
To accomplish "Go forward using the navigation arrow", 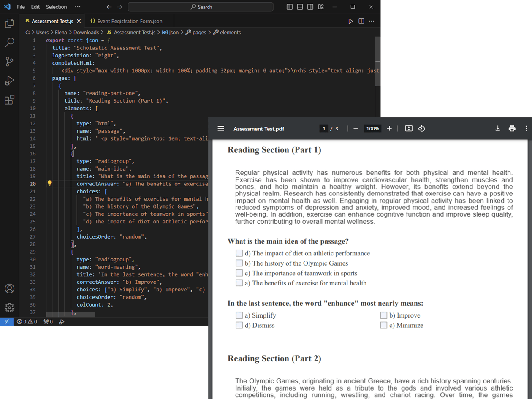I will pyautogui.click(x=119, y=7).
